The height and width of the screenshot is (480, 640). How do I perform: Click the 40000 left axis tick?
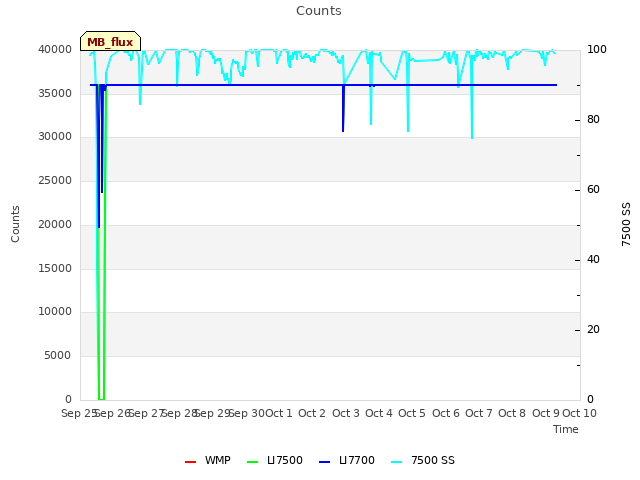[55, 49]
